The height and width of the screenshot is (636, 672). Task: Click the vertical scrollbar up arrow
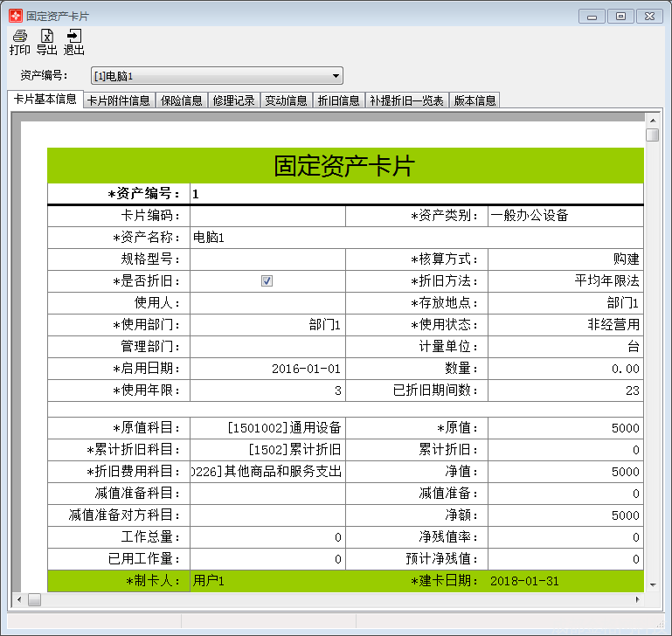[x=652, y=121]
